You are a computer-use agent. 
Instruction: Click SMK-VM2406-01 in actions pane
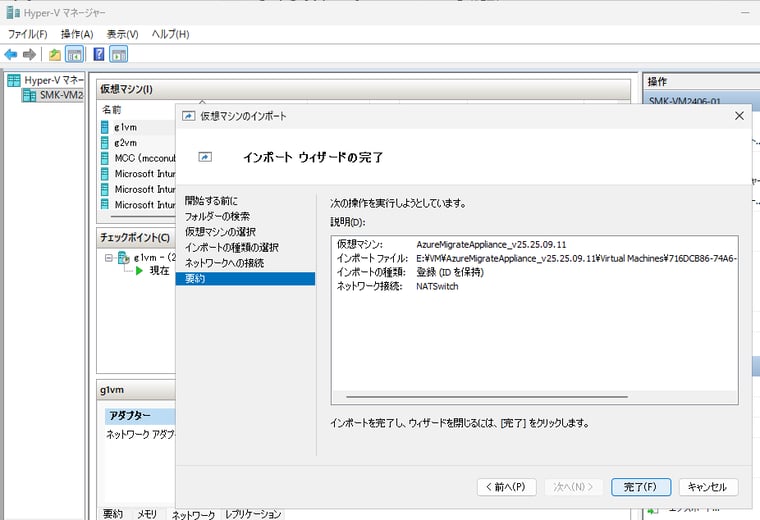(x=684, y=101)
